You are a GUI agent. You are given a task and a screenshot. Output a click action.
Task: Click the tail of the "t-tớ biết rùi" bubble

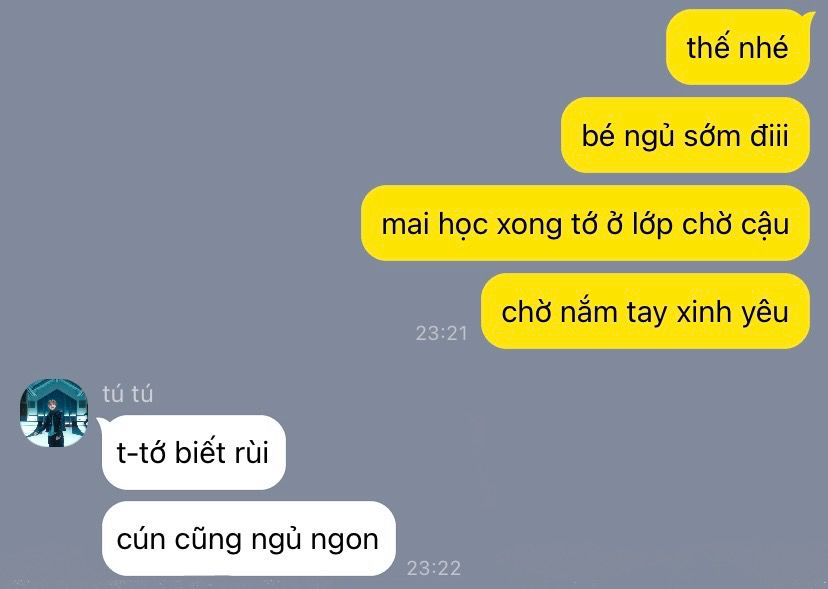pyautogui.click(x=103, y=423)
